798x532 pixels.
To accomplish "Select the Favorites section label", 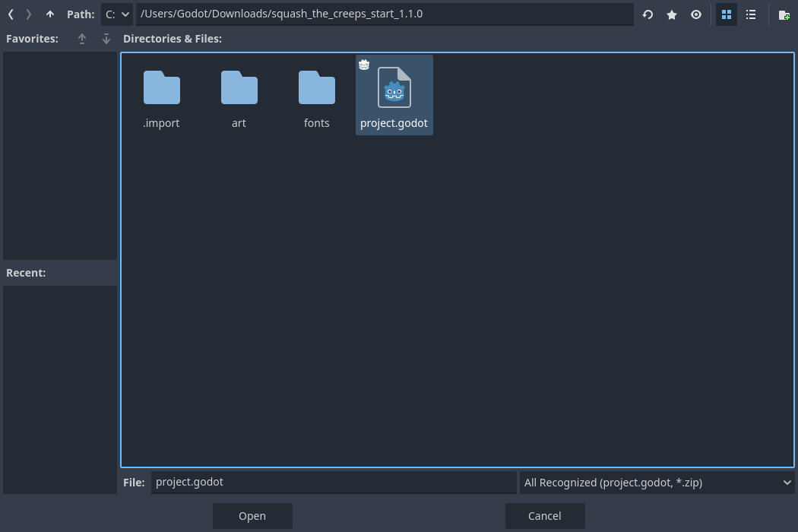I will tap(32, 38).
